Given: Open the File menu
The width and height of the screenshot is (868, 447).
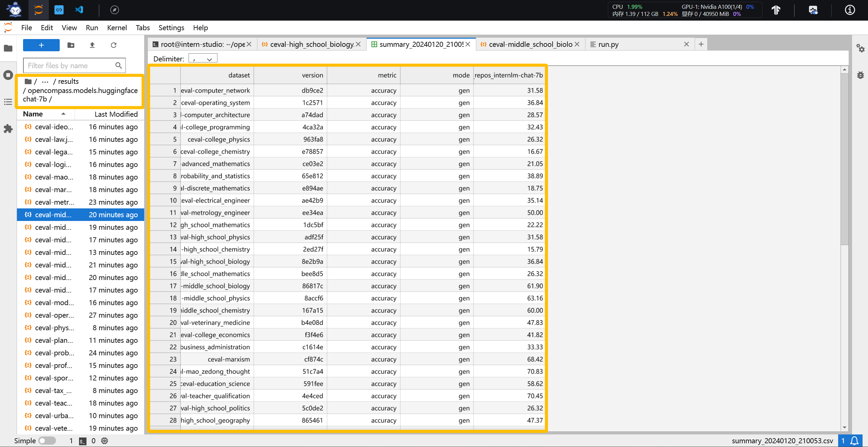Looking at the screenshot, I should click(x=26, y=27).
